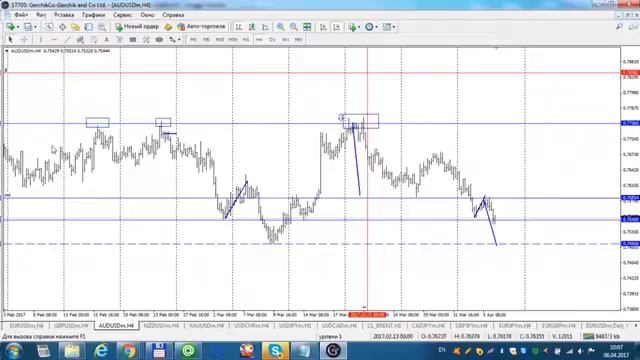Image resolution: width=640 pixels, height=360 pixels.
Task: Select the H4 timeframe button
Action: coord(259,40)
